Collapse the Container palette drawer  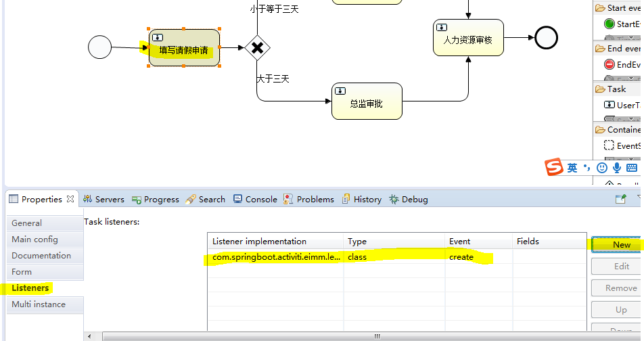point(618,130)
